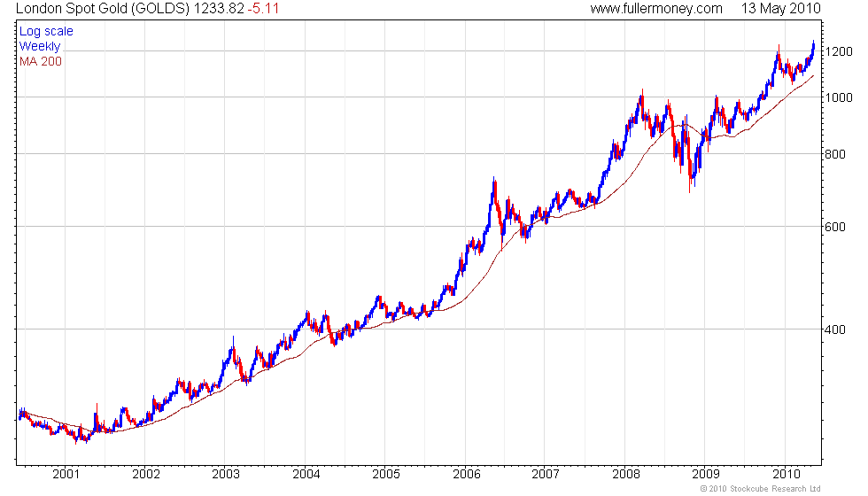Select the 600 price axis label
868x496 pixels.
[x=835, y=227]
